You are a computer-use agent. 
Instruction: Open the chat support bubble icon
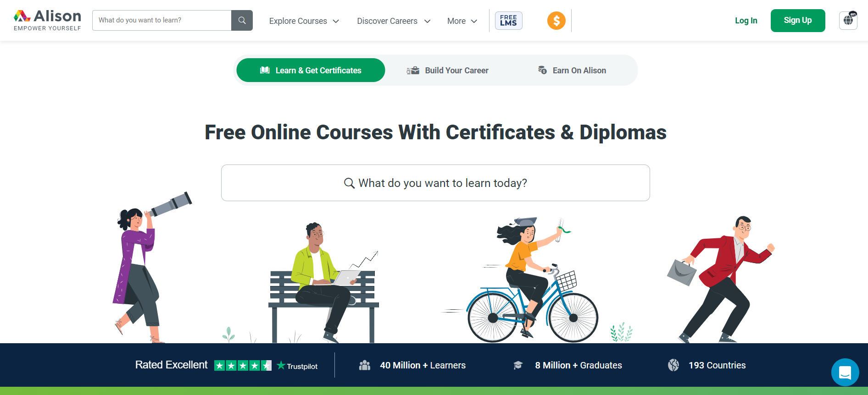(845, 372)
